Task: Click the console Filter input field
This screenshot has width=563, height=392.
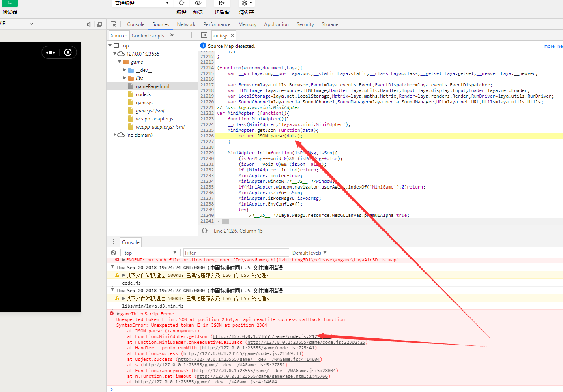Action: tap(236, 253)
